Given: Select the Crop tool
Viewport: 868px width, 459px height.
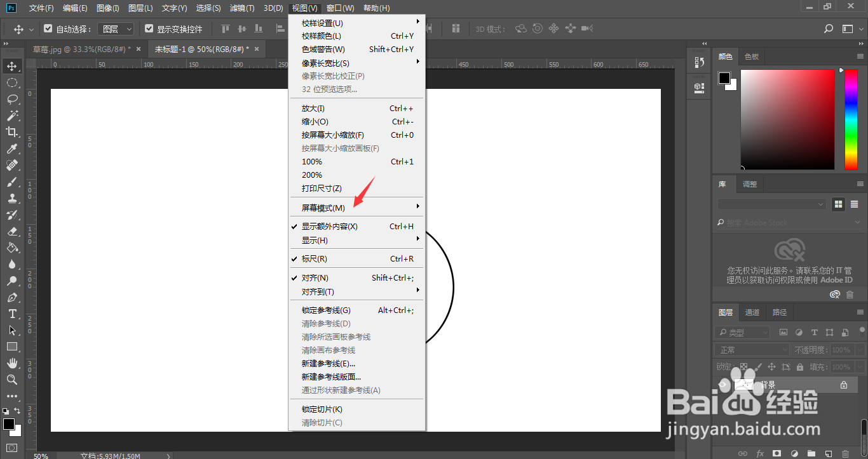Looking at the screenshot, I should 12,132.
